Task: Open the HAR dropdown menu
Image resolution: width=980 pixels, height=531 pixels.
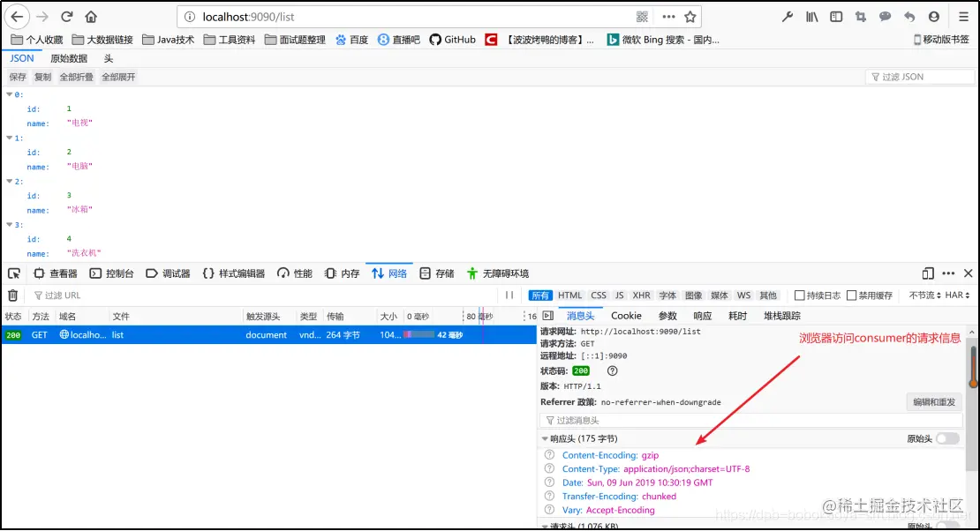Action: pos(958,295)
